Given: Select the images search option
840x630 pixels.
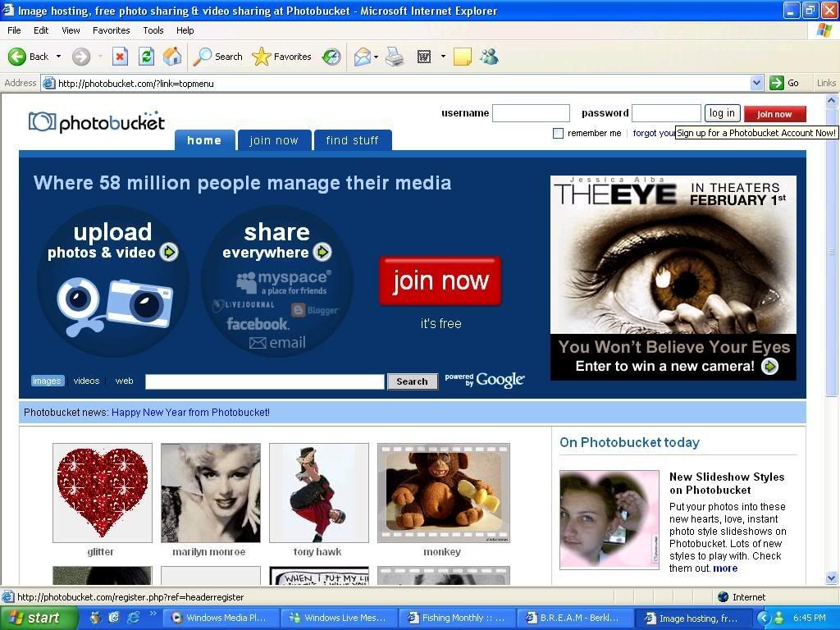Looking at the screenshot, I should tap(47, 381).
